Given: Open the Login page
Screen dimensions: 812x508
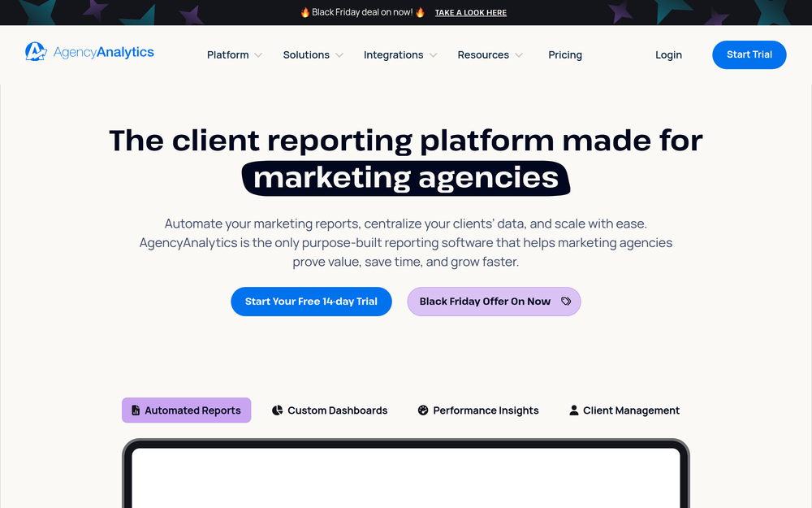Looking at the screenshot, I should point(668,55).
